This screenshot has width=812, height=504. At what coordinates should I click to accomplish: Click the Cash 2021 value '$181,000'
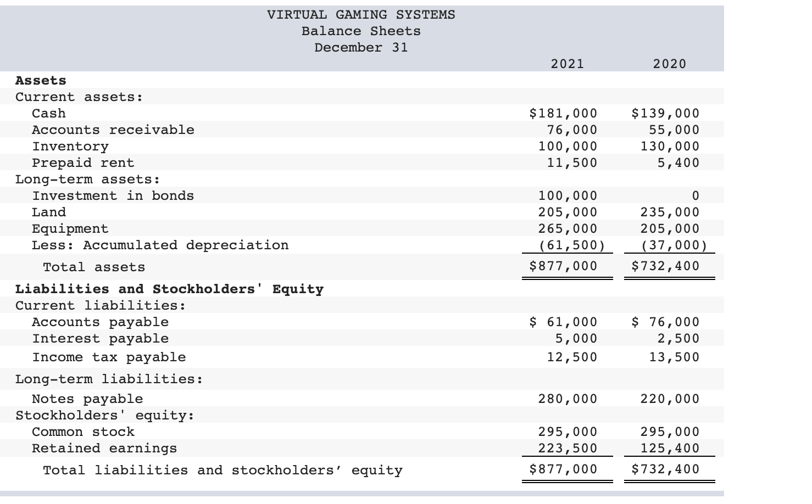(563, 113)
